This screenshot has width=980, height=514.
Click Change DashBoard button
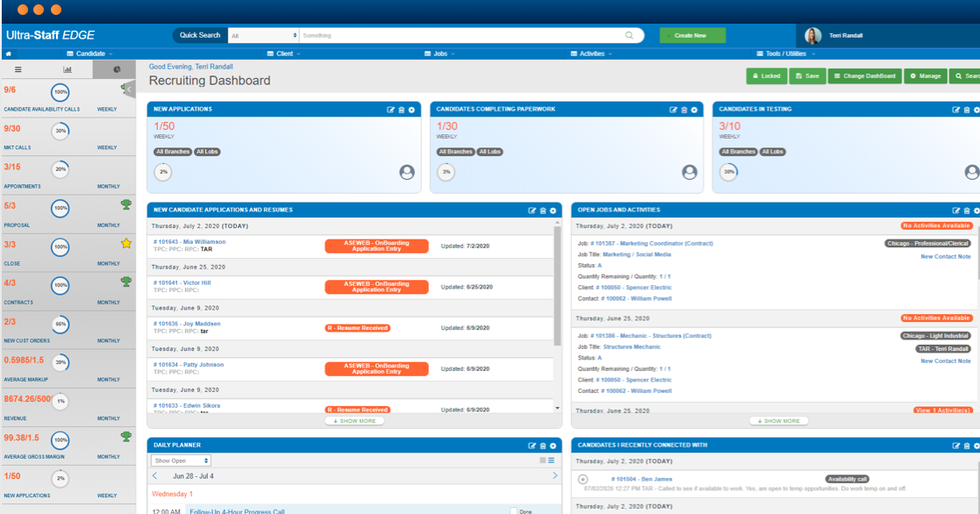tap(864, 76)
